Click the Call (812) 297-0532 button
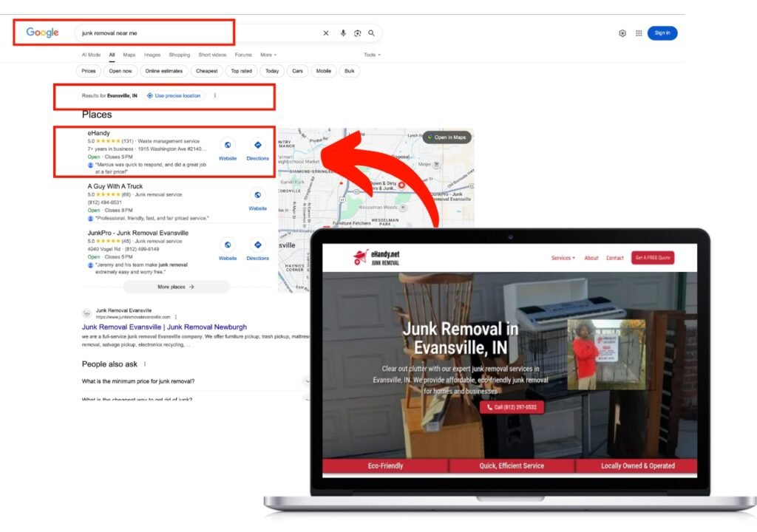The height and width of the screenshot is (532, 757). (512, 407)
